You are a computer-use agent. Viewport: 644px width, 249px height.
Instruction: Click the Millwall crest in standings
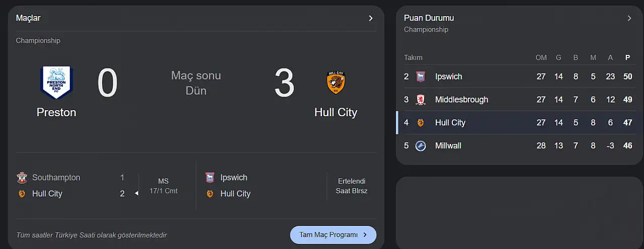[x=421, y=146]
